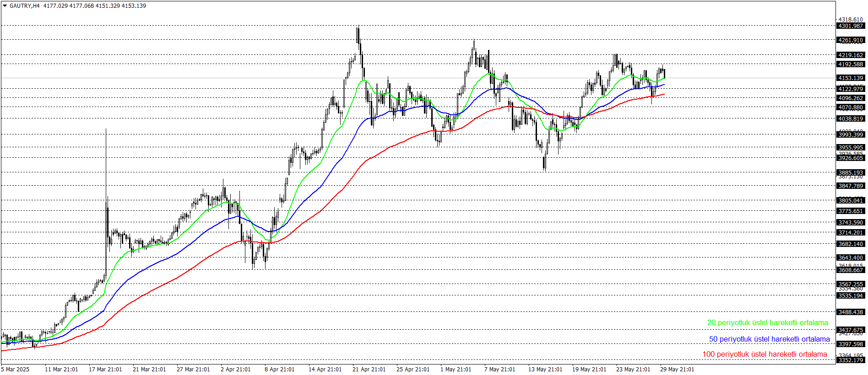
Task: Click the 3352.179 price level label
Action: [x=851, y=360]
